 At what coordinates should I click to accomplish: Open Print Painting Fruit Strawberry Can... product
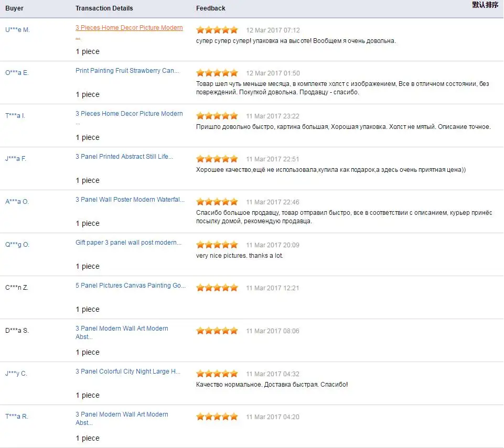coord(127,71)
